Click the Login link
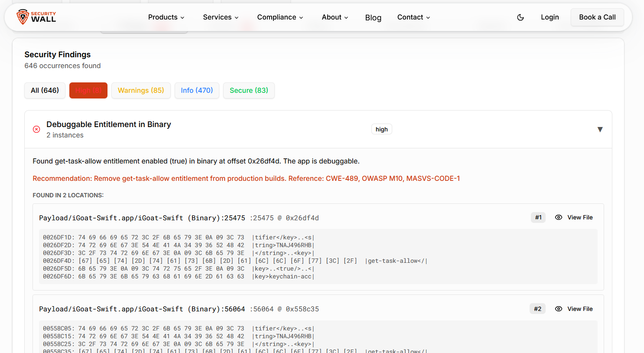 click(x=550, y=17)
